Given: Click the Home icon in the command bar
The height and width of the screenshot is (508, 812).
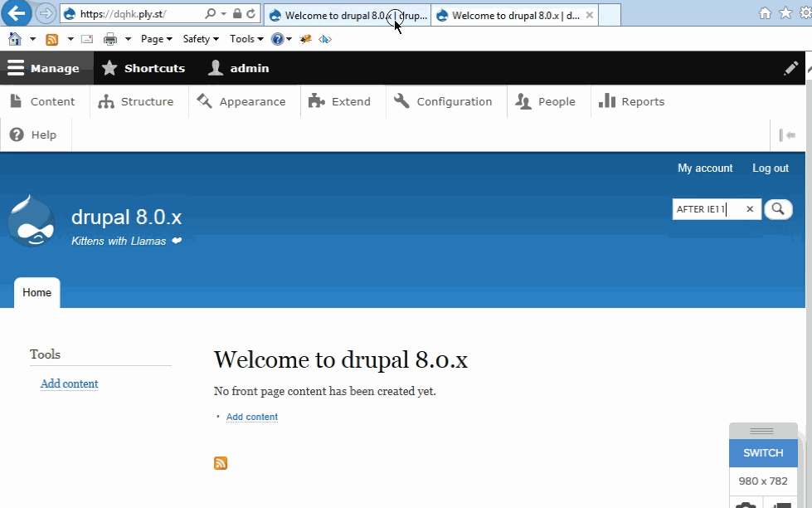Looking at the screenshot, I should pyautogui.click(x=15, y=39).
